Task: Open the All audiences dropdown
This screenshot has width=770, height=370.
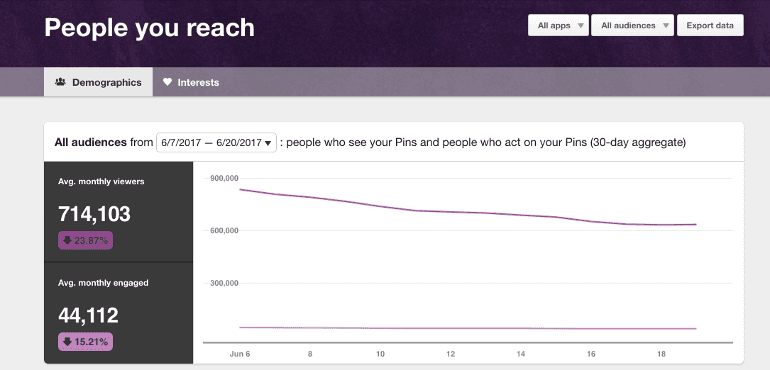Action: click(x=632, y=25)
